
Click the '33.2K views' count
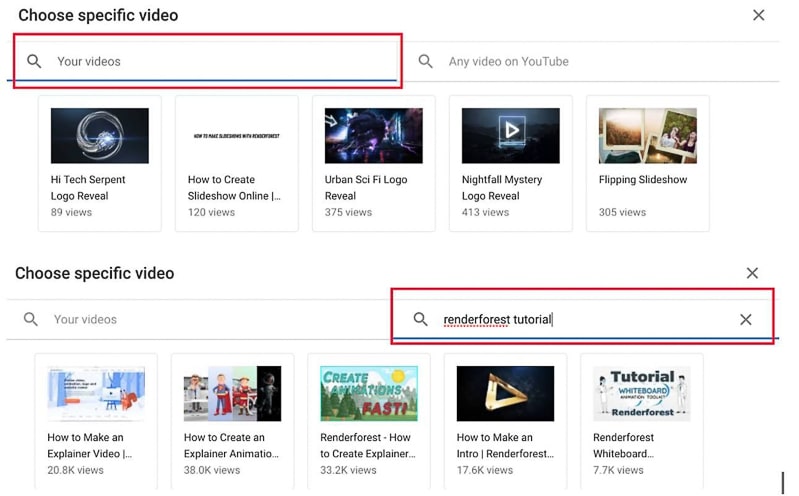click(x=349, y=471)
